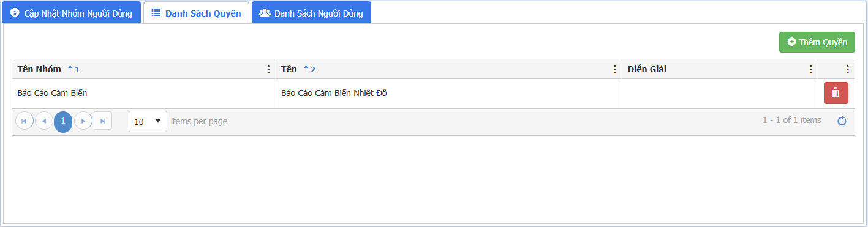Image resolution: width=868 pixels, height=227 pixels.
Task: Go to the previous page
Action: pos(43,121)
